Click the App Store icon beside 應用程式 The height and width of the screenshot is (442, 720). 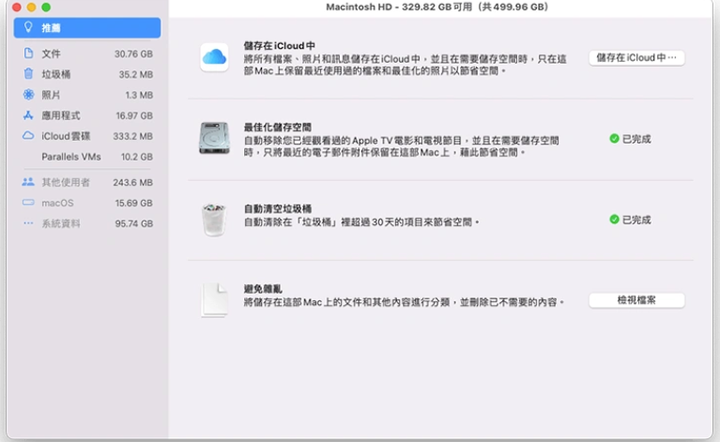(28, 115)
